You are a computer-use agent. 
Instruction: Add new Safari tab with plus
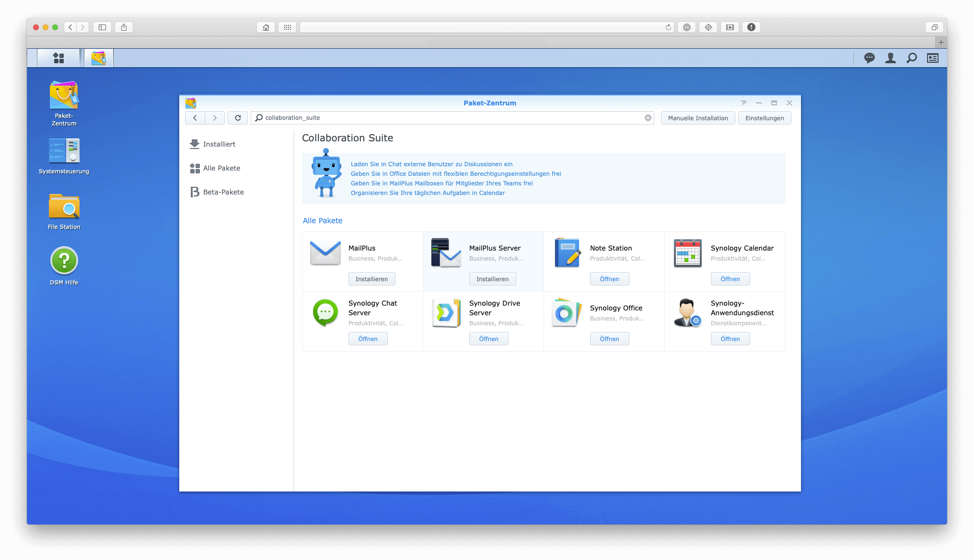coord(941,42)
